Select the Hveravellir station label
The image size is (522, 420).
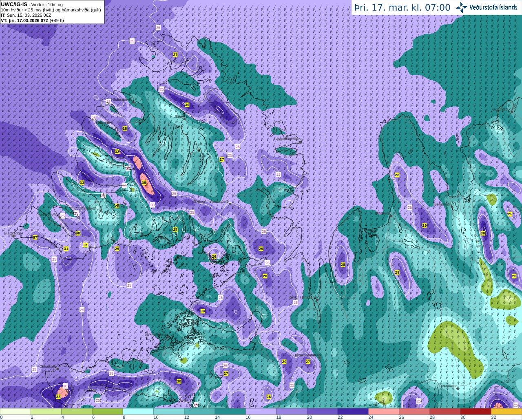coord(447,385)
